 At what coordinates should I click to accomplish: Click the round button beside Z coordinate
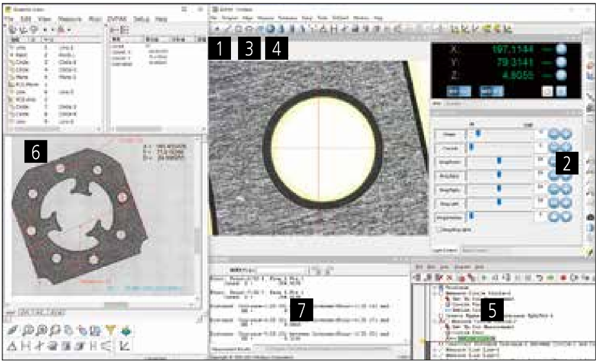[x=561, y=75]
